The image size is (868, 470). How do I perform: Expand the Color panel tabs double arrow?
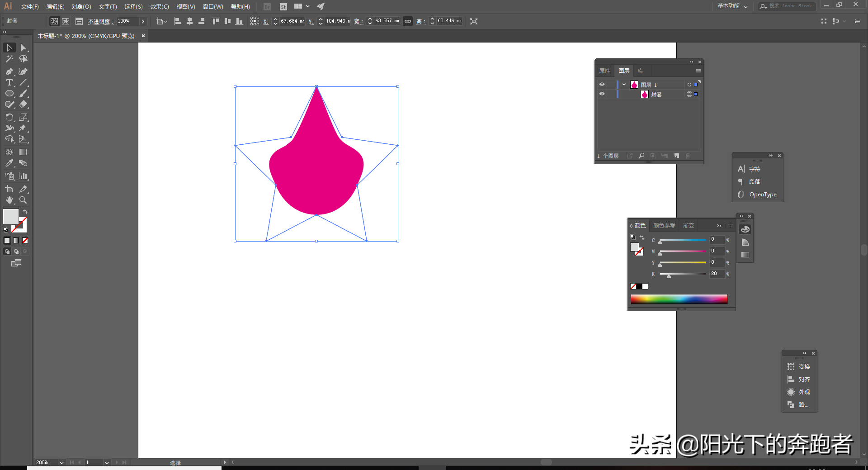coord(719,226)
